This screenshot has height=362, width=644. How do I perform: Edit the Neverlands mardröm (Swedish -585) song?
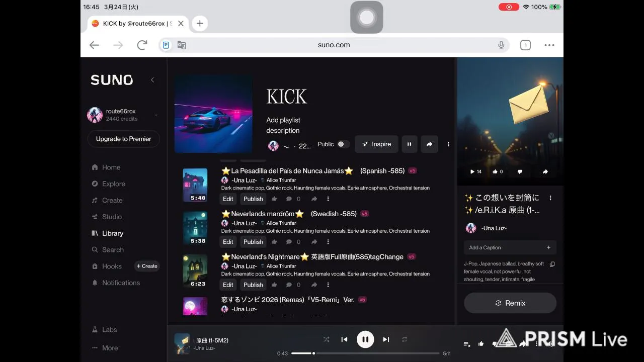coord(228,242)
